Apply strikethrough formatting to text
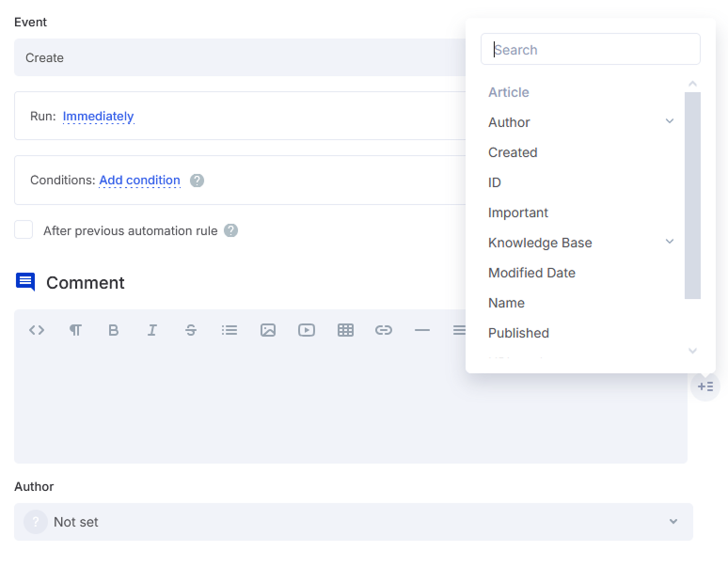This screenshot has width=728, height=567. point(191,330)
